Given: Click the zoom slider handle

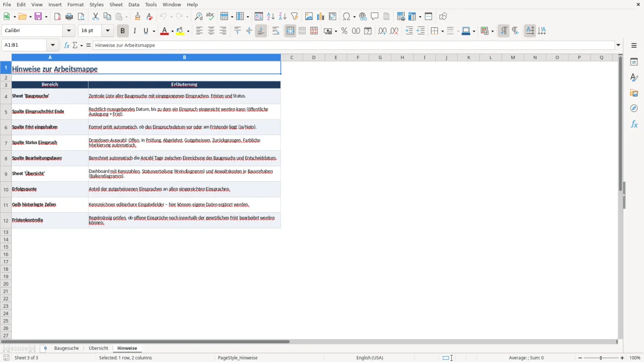Looking at the screenshot, I should click(x=601, y=358).
